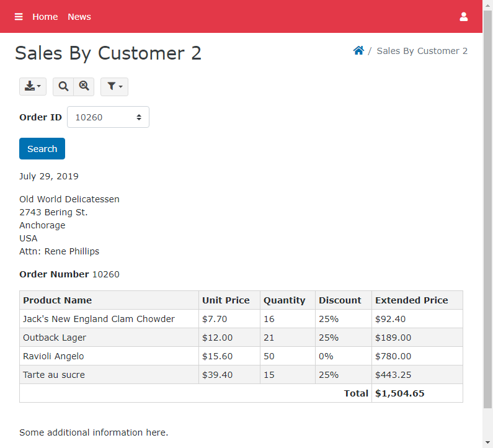Open the hamburger sidebar menu
Image resolution: width=493 pixels, height=448 pixels.
click(x=19, y=17)
